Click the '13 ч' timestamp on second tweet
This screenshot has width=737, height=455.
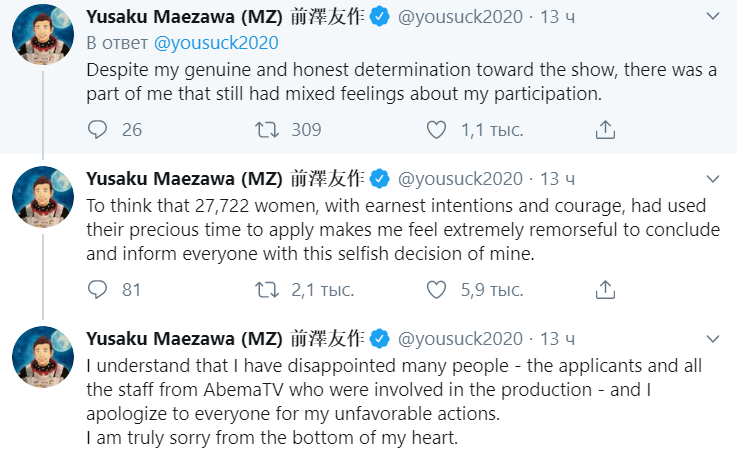(x=557, y=179)
